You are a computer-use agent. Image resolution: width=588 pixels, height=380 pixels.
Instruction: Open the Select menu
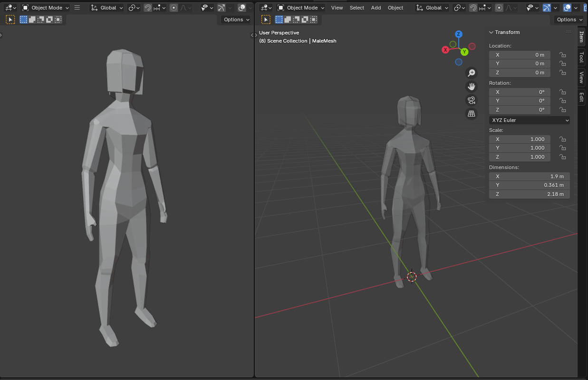[357, 8]
